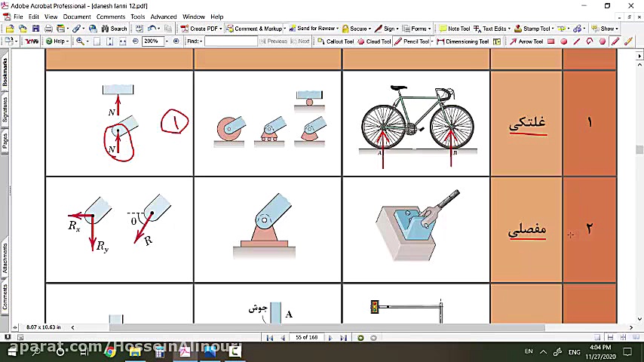Open the Comments menu

pyautogui.click(x=111, y=17)
